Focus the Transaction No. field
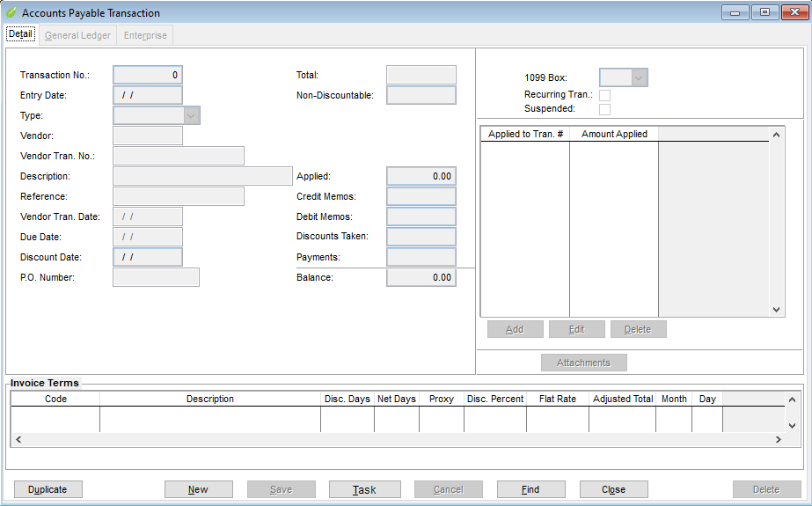Screen dimensions: 812x506 148,75
